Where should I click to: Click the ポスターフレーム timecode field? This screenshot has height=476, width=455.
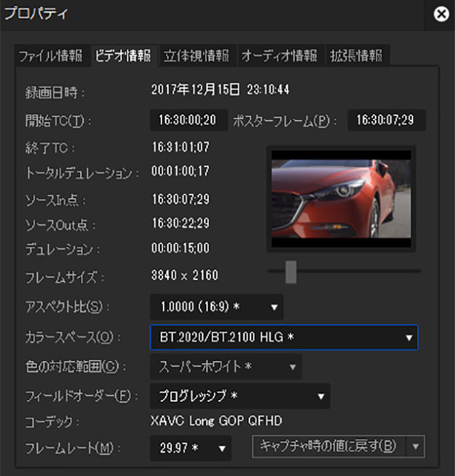[x=386, y=120]
